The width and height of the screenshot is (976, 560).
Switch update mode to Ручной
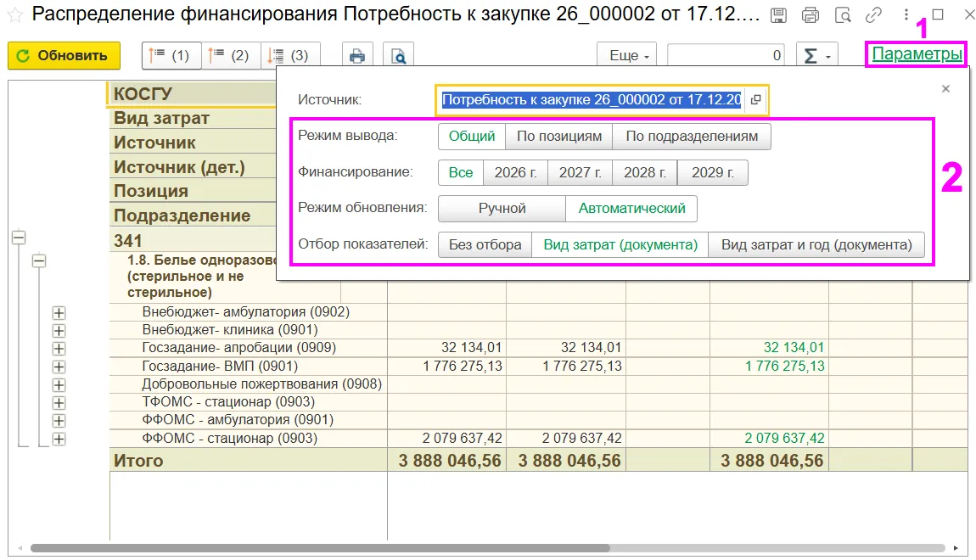pos(502,209)
